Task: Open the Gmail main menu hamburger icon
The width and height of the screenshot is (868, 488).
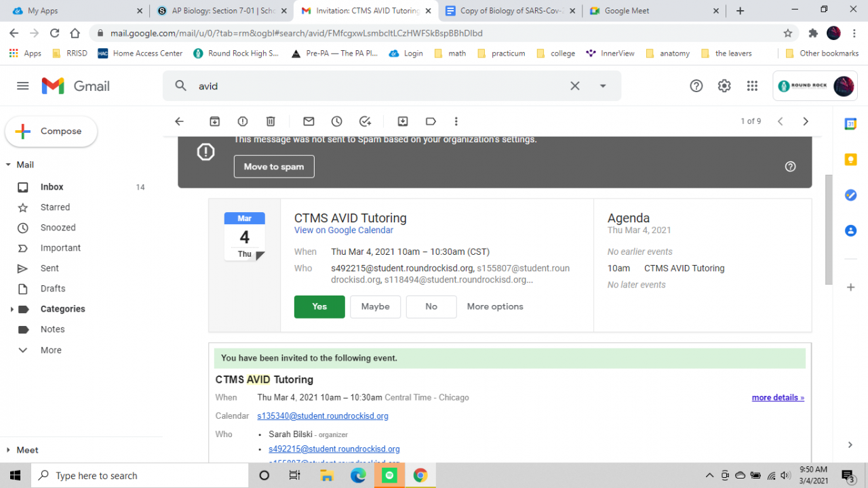Action: point(22,86)
